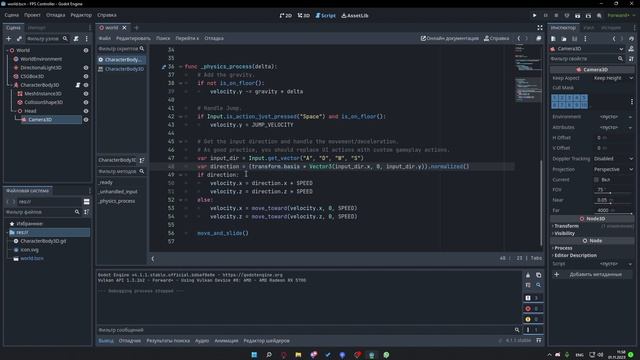
Task: Close the world scene tab
Action: (x=124, y=28)
